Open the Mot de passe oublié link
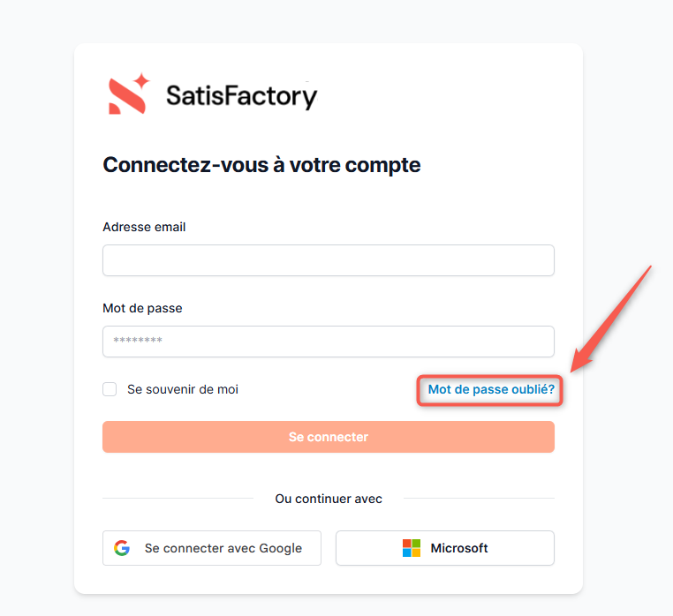Image resolution: width=673 pixels, height=616 pixels. coord(491,389)
